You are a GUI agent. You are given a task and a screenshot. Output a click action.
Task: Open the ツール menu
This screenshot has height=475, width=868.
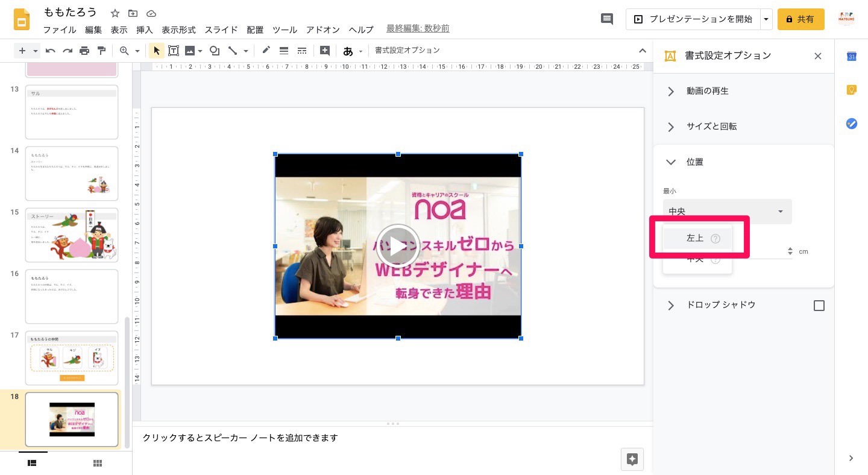(285, 30)
